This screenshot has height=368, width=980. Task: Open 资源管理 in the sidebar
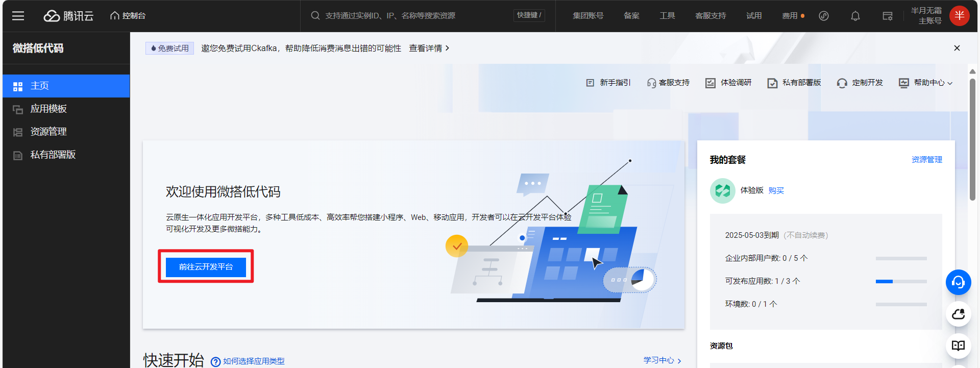click(x=66, y=132)
